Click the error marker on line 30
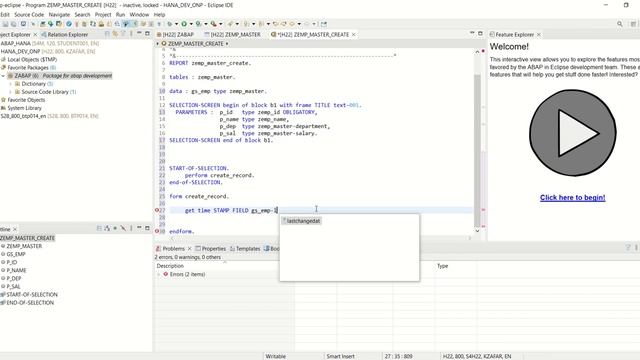Viewport: 640px width, 360px height. (157, 231)
